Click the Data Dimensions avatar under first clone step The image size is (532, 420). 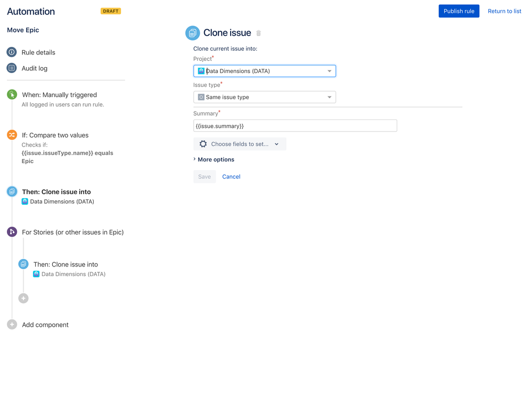click(x=25, y=201)
